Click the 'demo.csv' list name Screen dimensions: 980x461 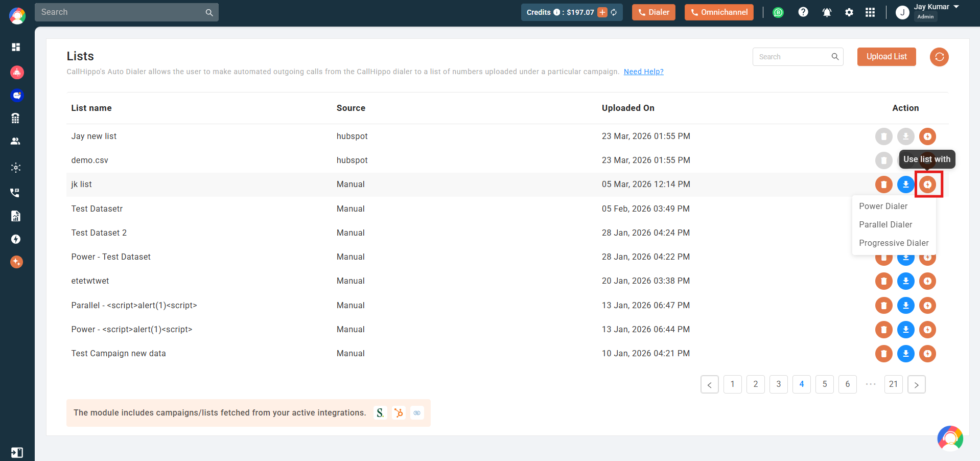[90, 160]
